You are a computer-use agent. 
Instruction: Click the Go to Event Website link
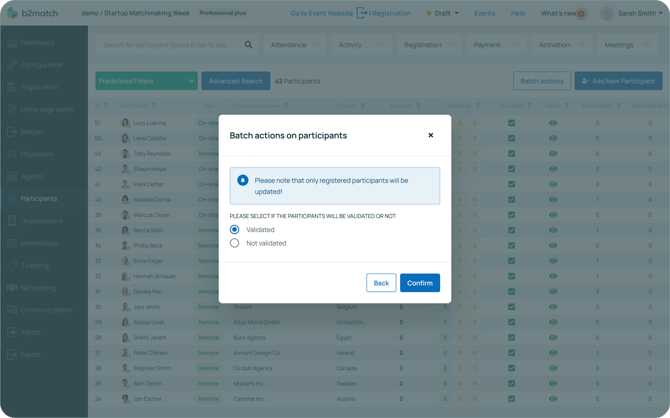pos(321,14)
